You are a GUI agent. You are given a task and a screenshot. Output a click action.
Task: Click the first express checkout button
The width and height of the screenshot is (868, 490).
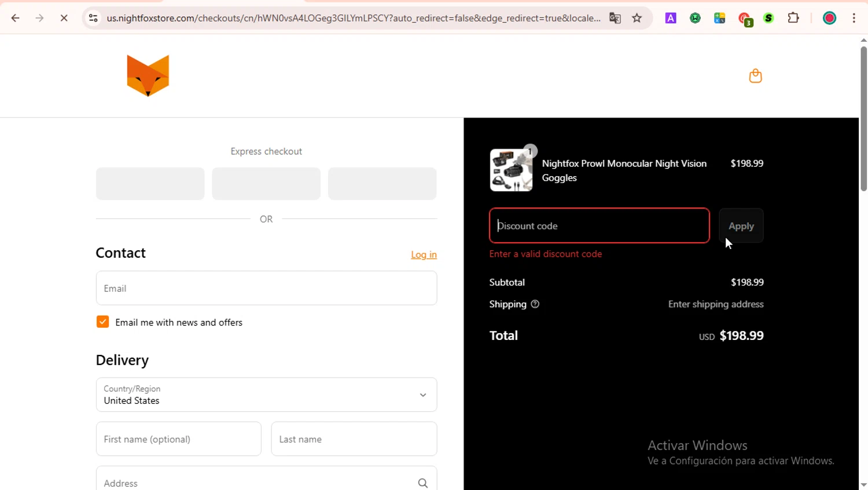(x=150, y=184)
